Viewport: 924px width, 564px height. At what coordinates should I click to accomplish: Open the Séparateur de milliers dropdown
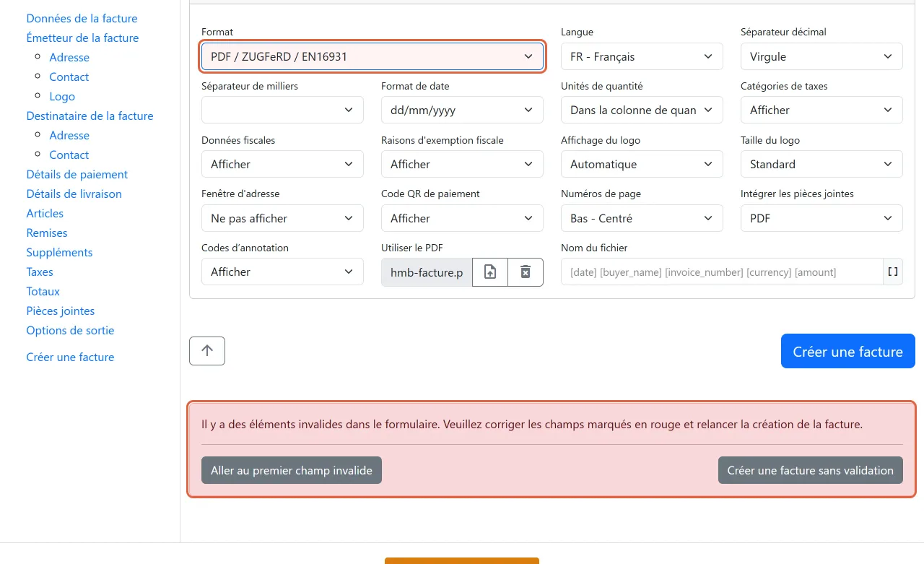[282, 110]
